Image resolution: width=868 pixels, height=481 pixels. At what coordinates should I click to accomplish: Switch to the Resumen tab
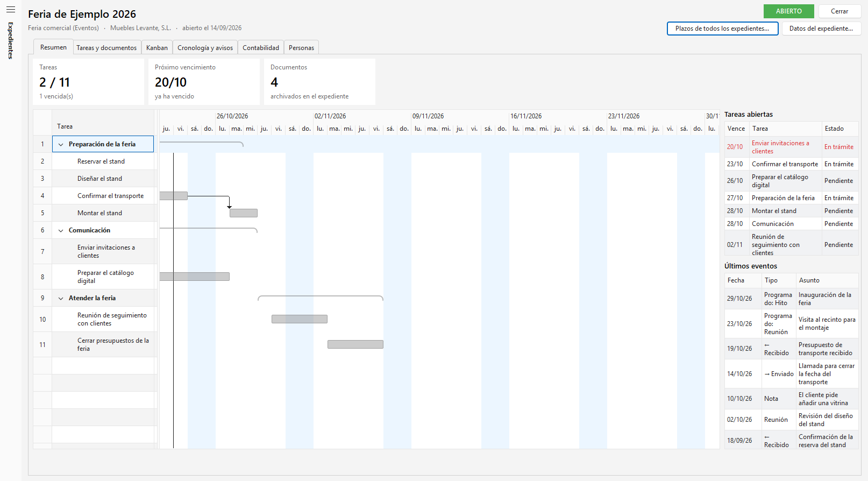pyautogui.click(x=53, y=47)
